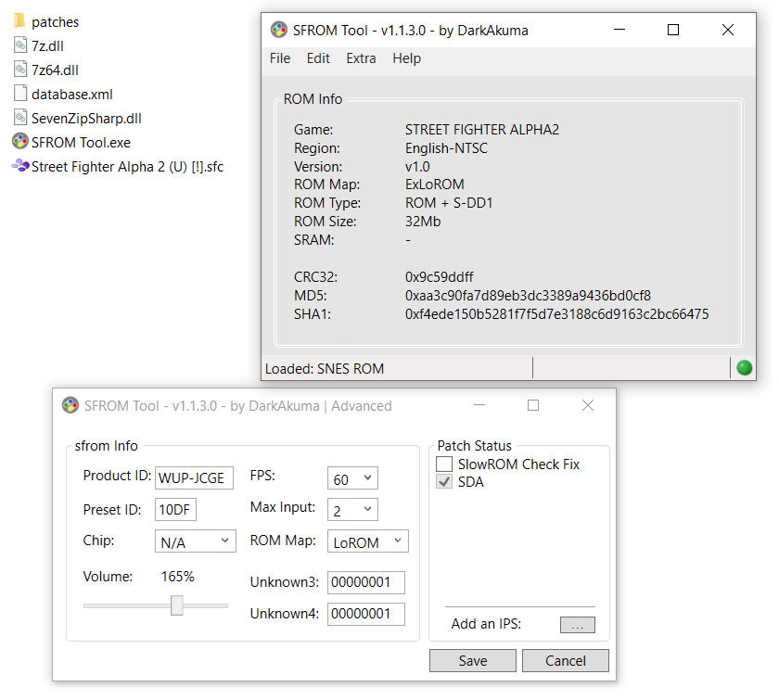
Task: Select the SevenZipSharp.dll file icon
Action: pos(19,118)
